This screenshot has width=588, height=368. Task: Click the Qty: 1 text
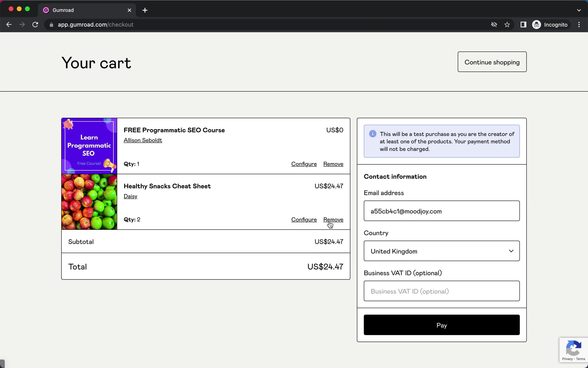pos(131,164)
